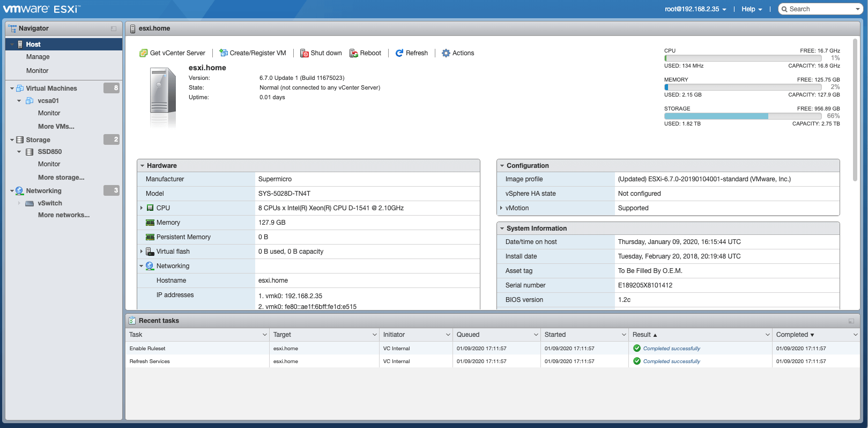
Task: Click More networks... link
Action: (64, 215)
